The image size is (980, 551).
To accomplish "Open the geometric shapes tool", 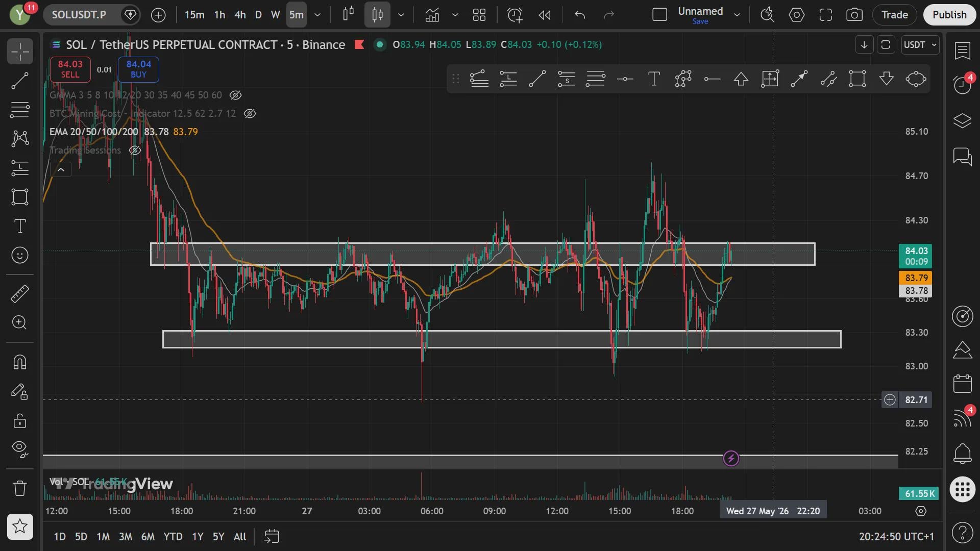I will [20, 197].
